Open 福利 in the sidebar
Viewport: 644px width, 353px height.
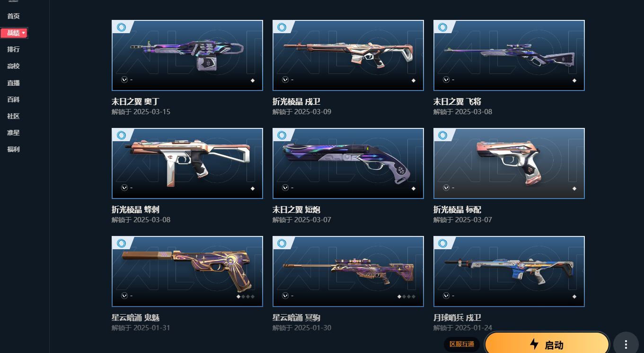point(13,149)
